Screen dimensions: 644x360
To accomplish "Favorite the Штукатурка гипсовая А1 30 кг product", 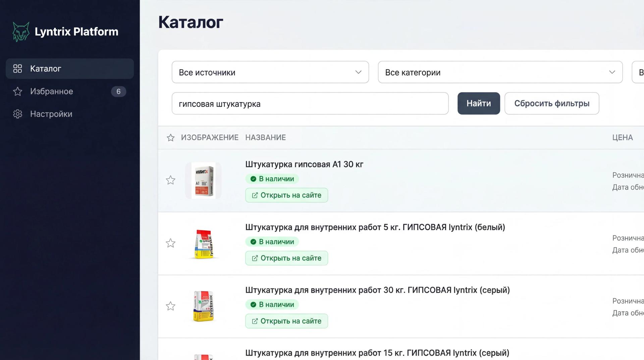I will coord(170,180).
